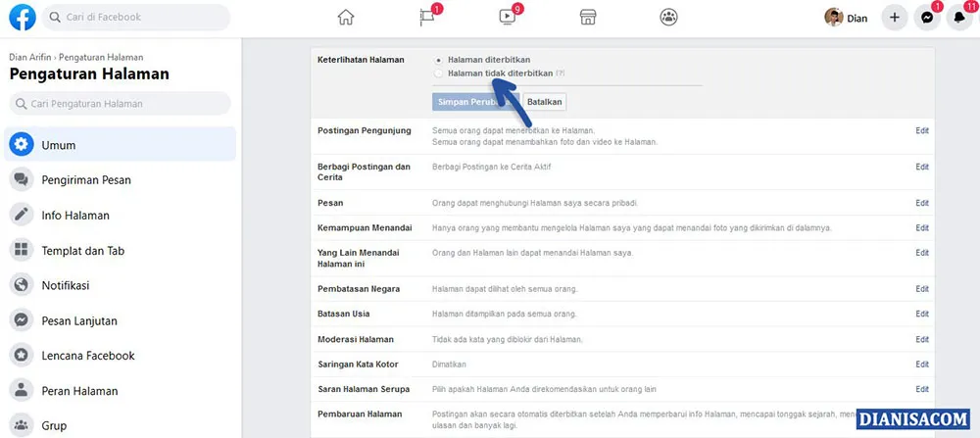Open the Watch video icon
Image resolution: width=980 pixels, height=438 pixels.
(x=507, y=18)
